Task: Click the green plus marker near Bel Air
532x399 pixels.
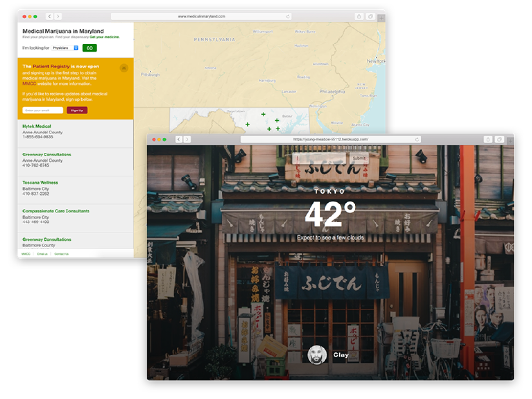Action: tap(277, 120)
